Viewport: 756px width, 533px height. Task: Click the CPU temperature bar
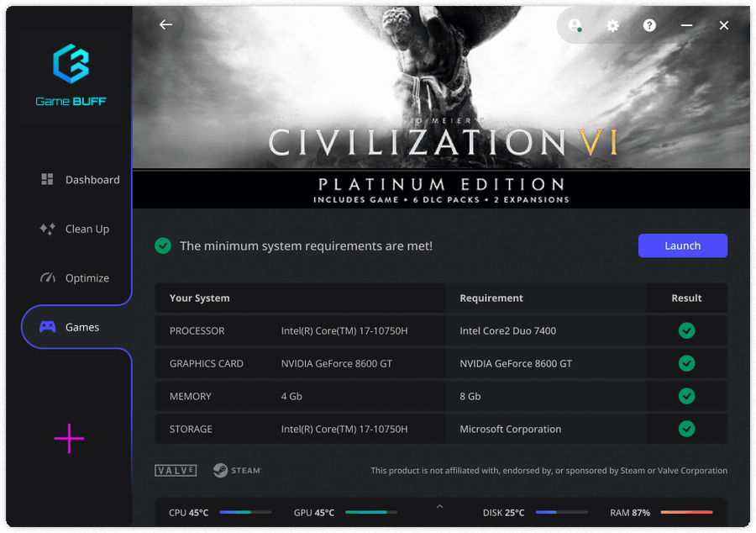tap(245, 512)
